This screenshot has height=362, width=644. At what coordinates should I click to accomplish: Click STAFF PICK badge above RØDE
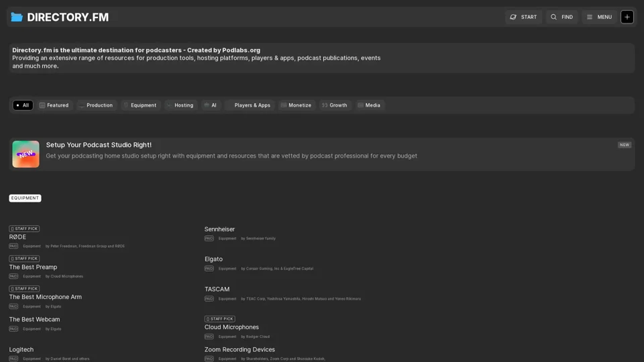(x=24, y=229)
